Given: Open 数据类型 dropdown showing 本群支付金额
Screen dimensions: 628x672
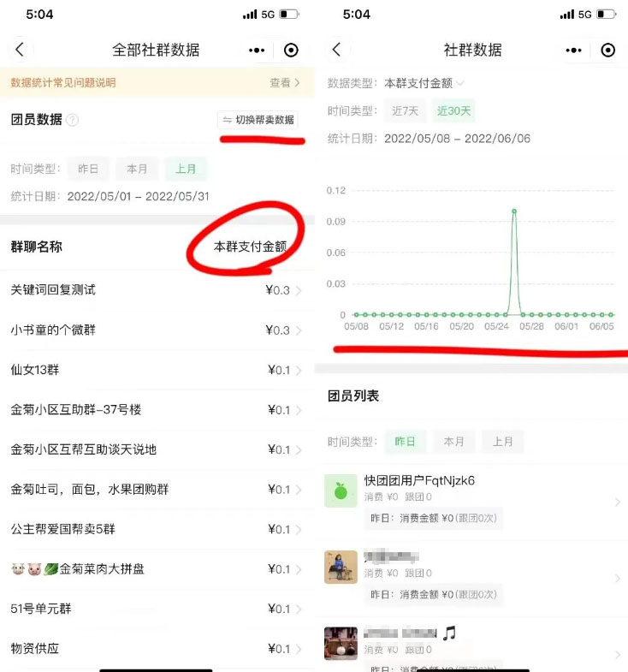Looking at the screenshot, I should 424,83.
